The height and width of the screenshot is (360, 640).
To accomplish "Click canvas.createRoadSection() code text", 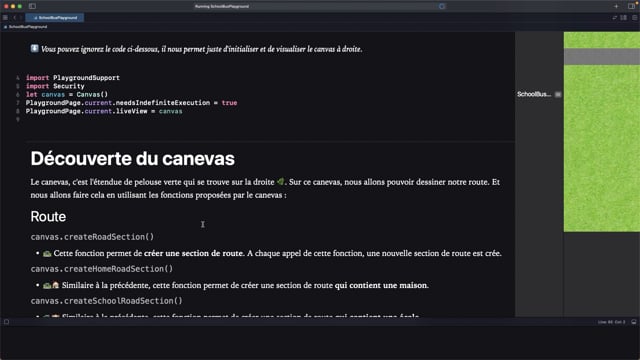I will click(x=92, y=237).
